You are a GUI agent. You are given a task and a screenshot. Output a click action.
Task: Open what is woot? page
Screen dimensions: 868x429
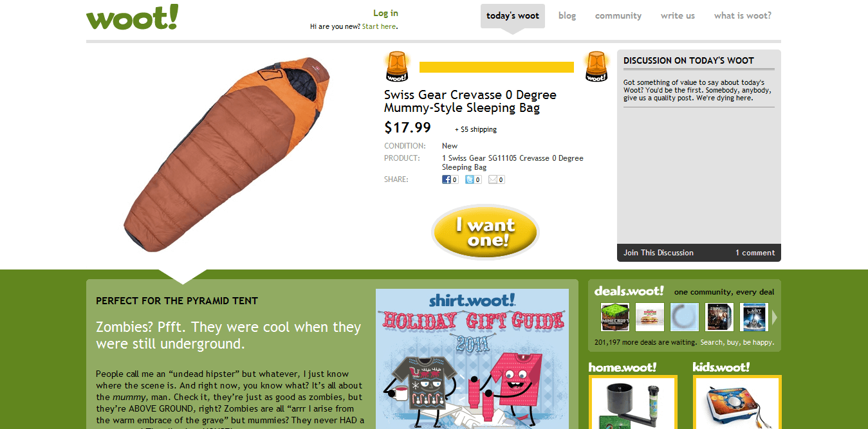point(743,15)
